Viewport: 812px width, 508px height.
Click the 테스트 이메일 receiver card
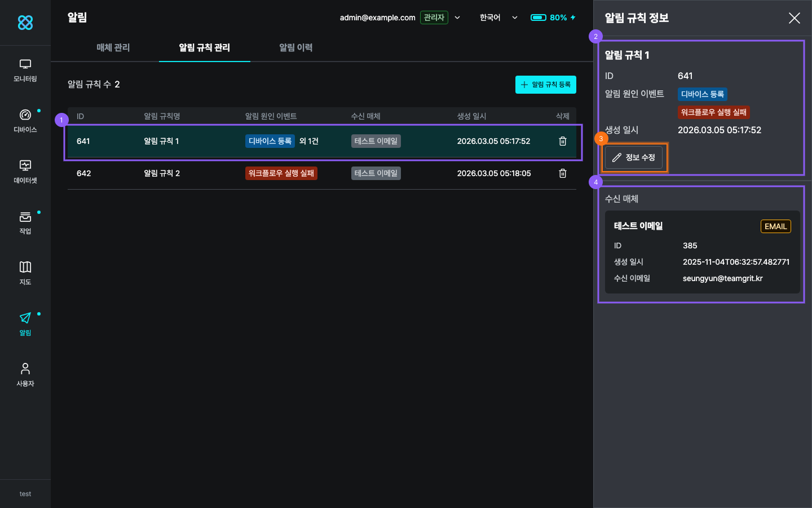coord(702,252)
